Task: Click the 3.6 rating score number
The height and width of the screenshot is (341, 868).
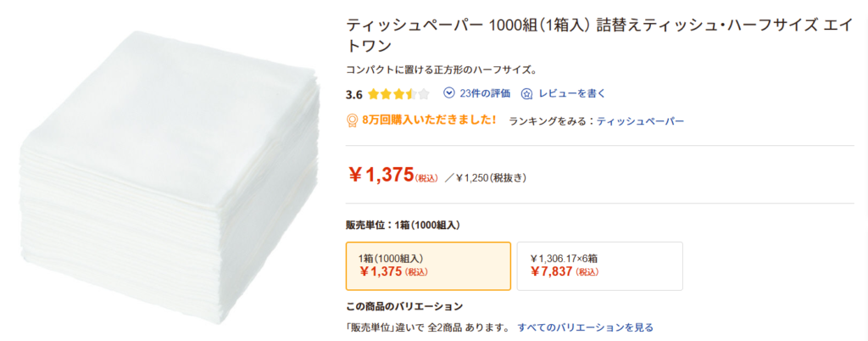Action: [354, 94]
